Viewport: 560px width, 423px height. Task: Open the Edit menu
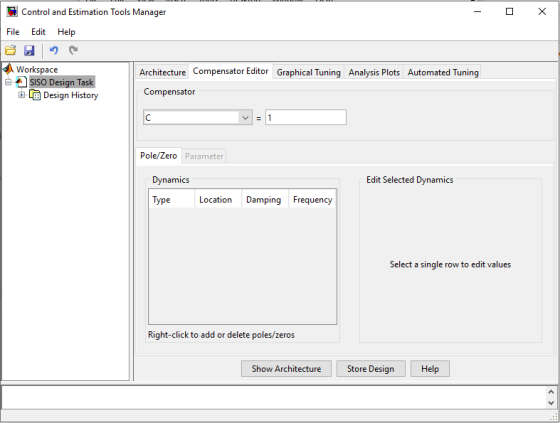point(38,32)
